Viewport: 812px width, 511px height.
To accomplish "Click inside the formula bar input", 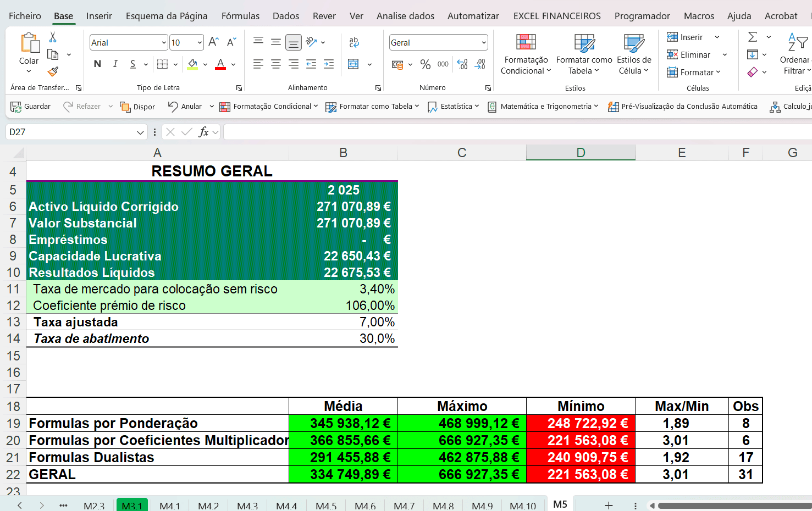I will [x=517, y=132].
